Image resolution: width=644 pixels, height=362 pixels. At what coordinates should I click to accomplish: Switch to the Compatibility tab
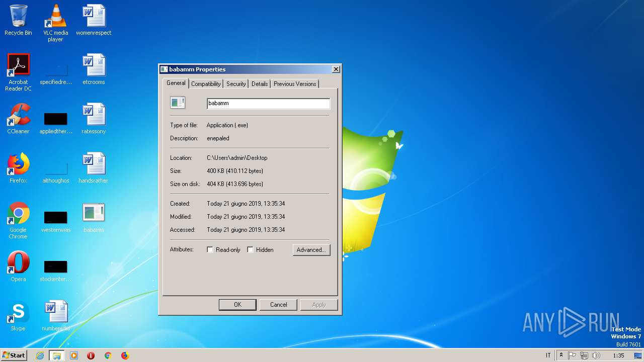(206, 84)
